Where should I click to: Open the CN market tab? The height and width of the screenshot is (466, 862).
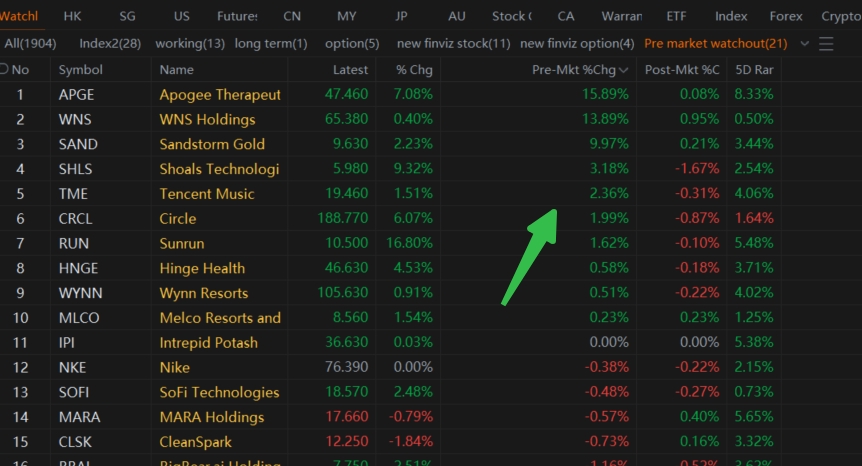(292, 16)
